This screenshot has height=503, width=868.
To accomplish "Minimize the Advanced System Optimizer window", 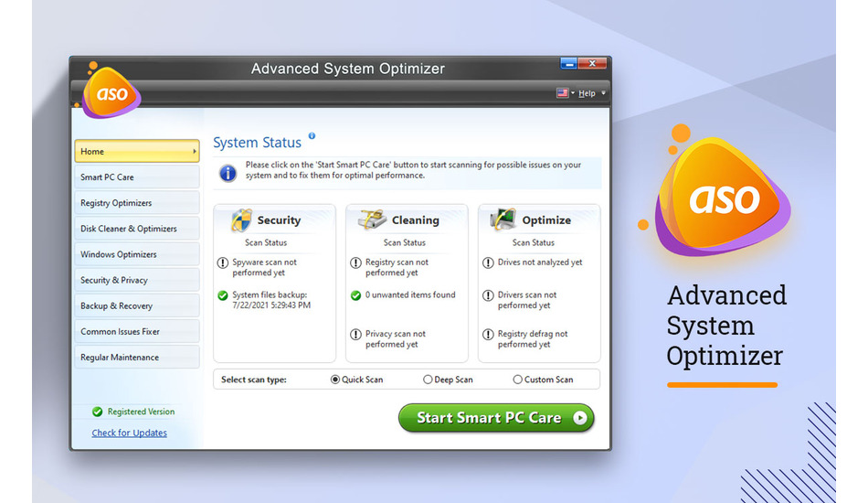I will 568,64.
